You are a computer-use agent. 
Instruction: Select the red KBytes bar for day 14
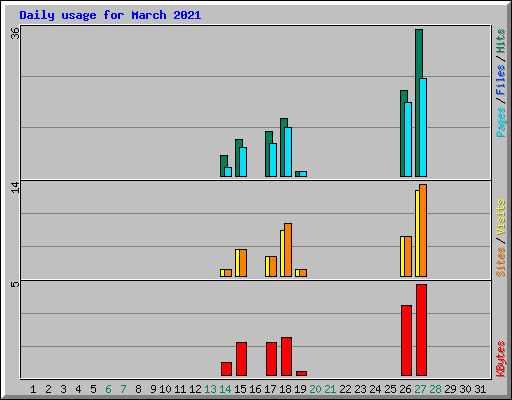point(226,369)
